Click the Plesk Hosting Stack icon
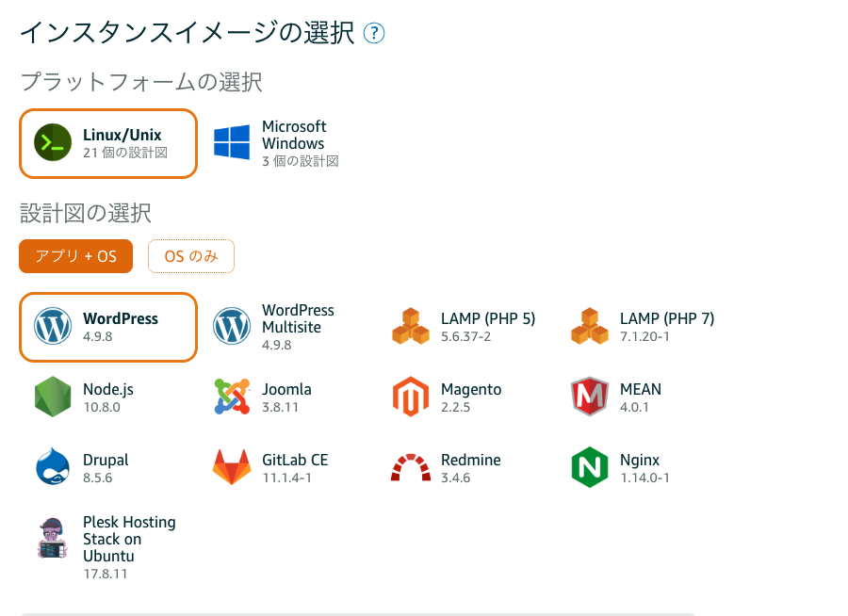 pos(53,538)
